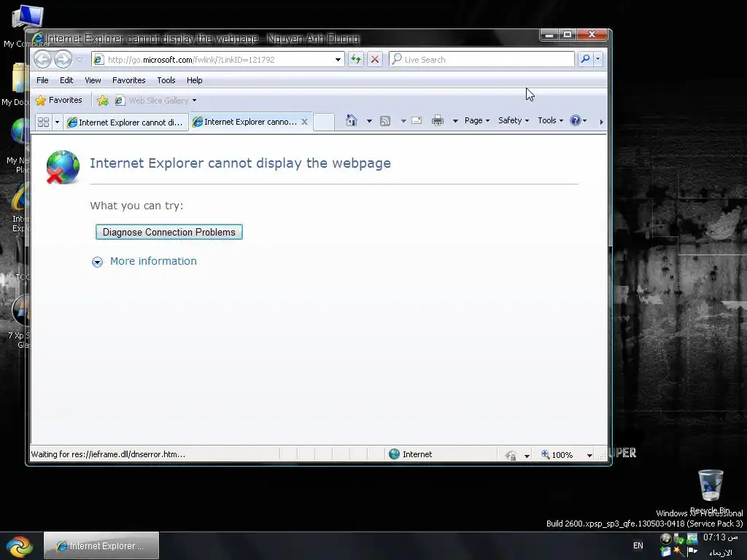This screenshot has width=747, height=560.
Task: Click the Home house icon
Action: click(x=352, y=120)
